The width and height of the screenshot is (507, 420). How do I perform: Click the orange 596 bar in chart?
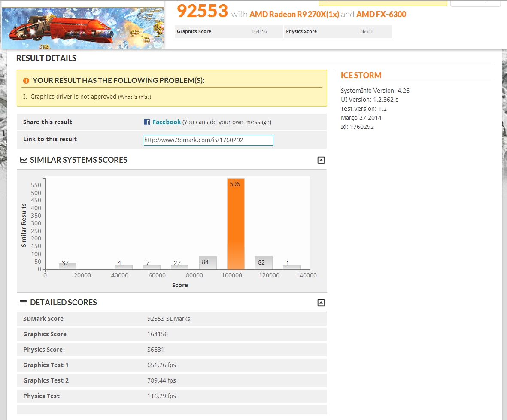[236, 224]
